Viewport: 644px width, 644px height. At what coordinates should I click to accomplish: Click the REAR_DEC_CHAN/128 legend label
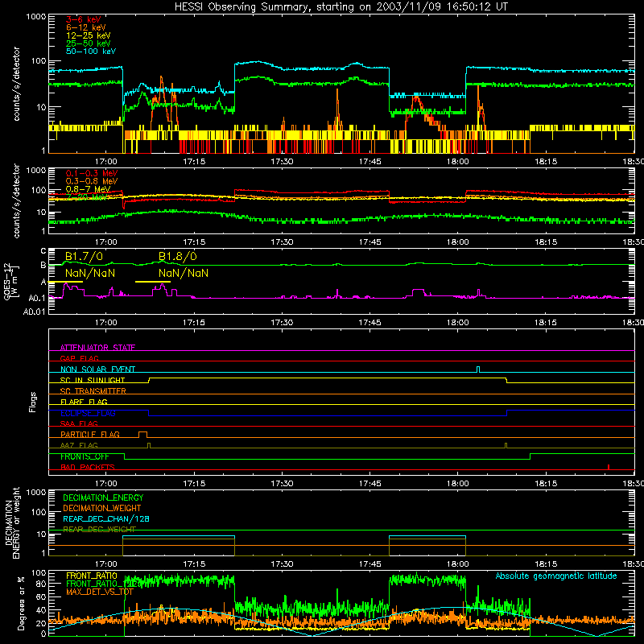106,518
